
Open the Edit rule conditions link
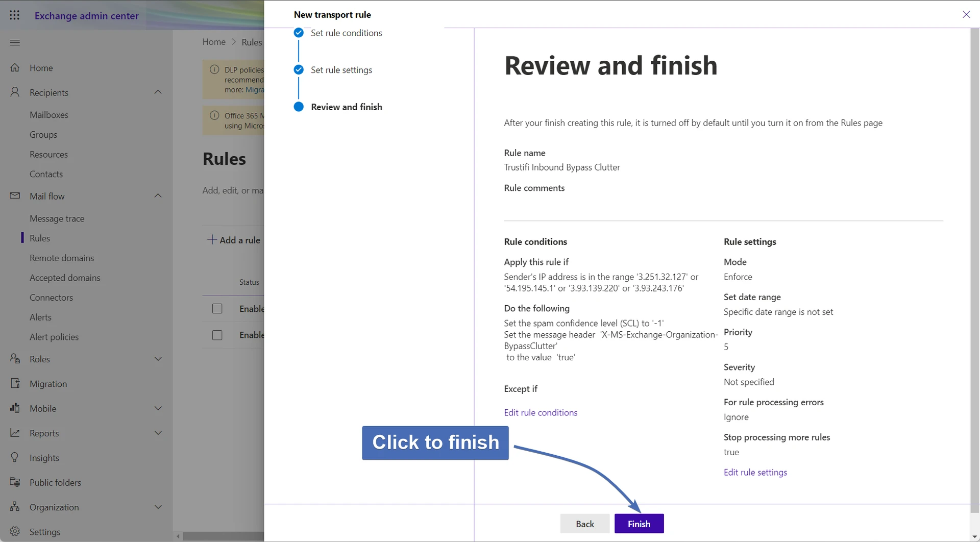tap(541, 412)
